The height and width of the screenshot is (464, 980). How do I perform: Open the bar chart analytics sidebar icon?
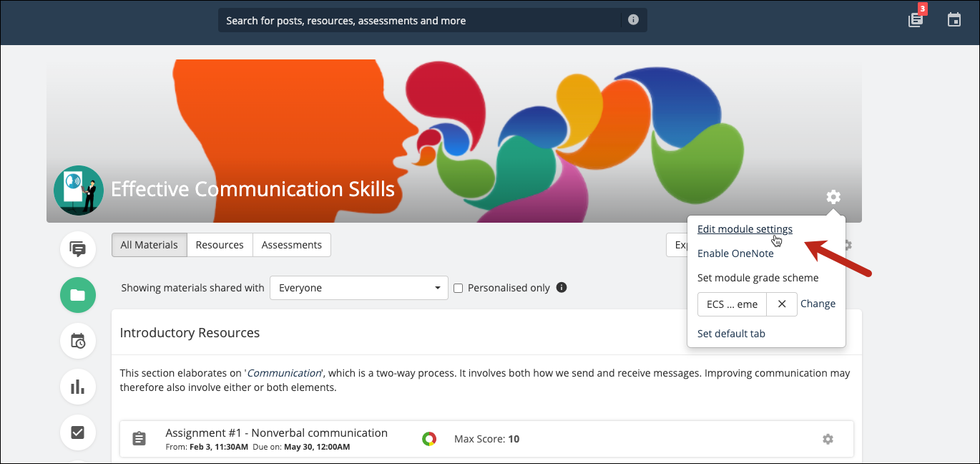pos(78,387)
